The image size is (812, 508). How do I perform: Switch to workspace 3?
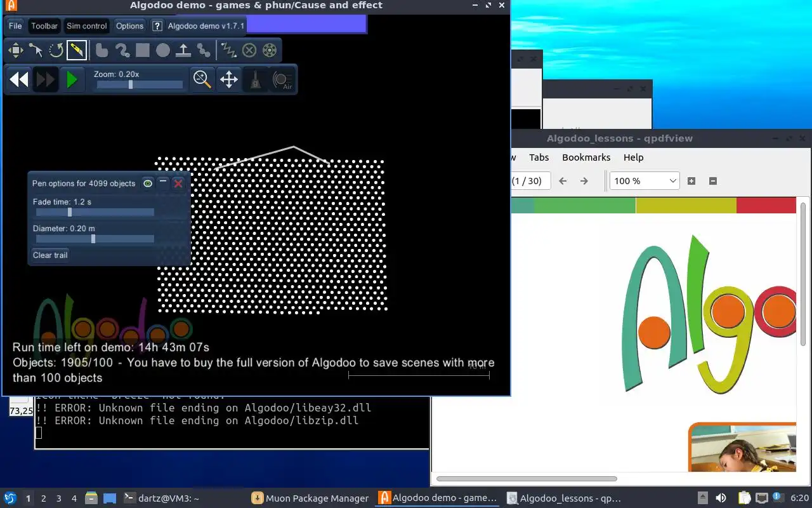(59, 498)
